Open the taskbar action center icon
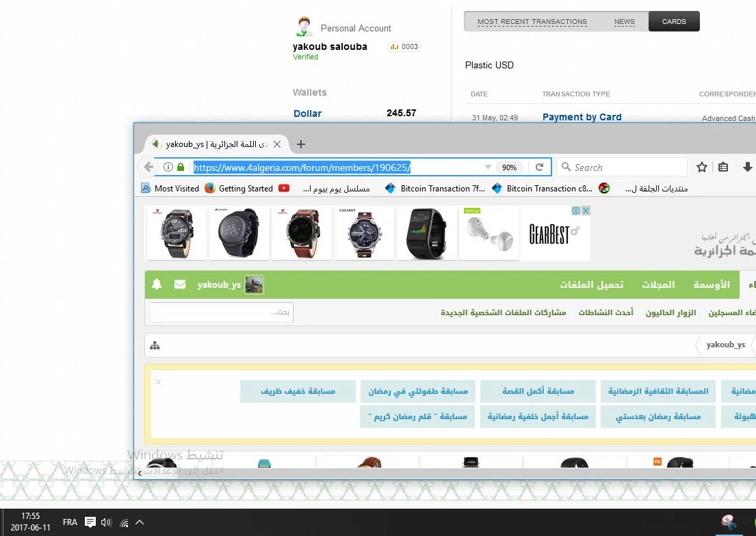This screenshot has width=756, height=536. pyautogui.click(x=90, y=522)
